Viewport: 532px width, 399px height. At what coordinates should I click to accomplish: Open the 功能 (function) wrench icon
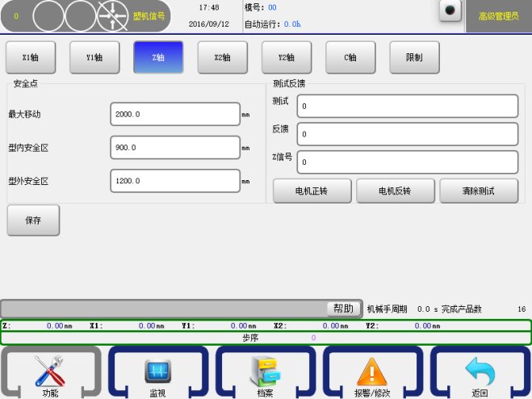coord(51,372)
